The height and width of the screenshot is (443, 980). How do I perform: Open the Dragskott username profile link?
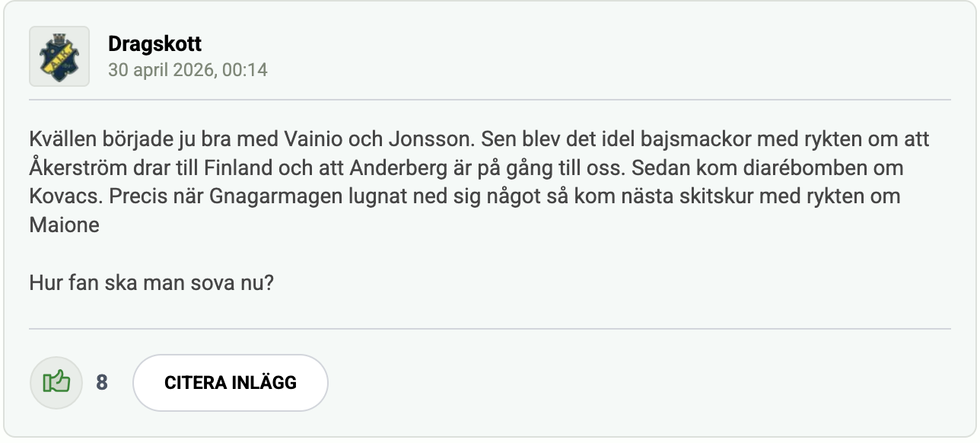click(154, 44)
